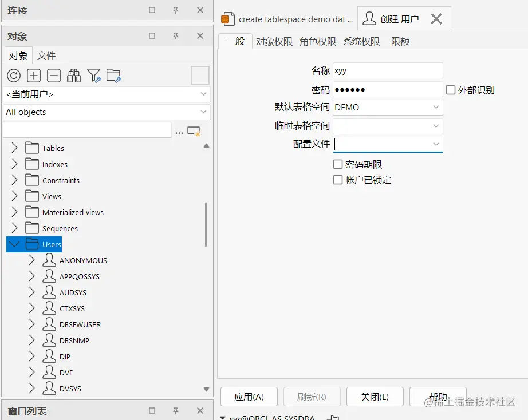Click the DBSFWUSER user icon
528x420 pixels.
(49, 324)
